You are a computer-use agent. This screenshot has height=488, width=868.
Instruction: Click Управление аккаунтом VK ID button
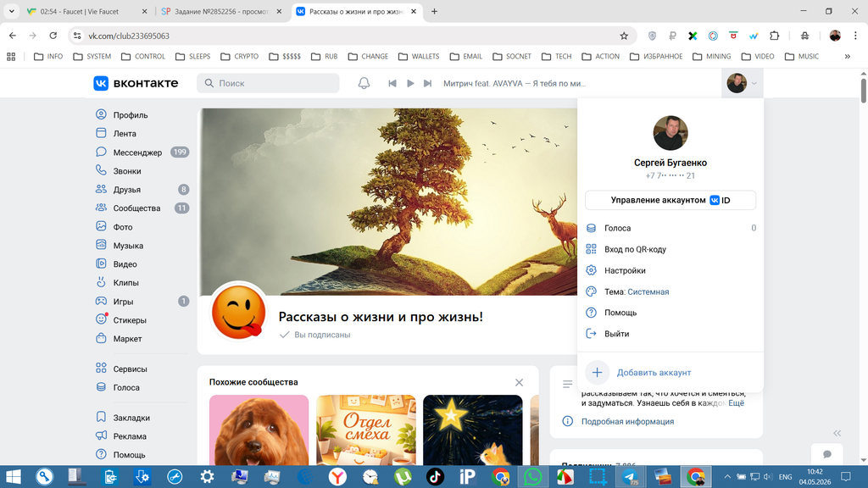(x=670, y=200)
